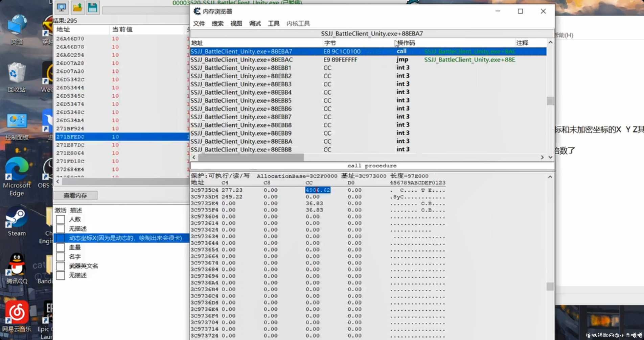Tick the 武器英文名 activation checkbox
This screenshot has height=340, width=644.
(61, 266)
